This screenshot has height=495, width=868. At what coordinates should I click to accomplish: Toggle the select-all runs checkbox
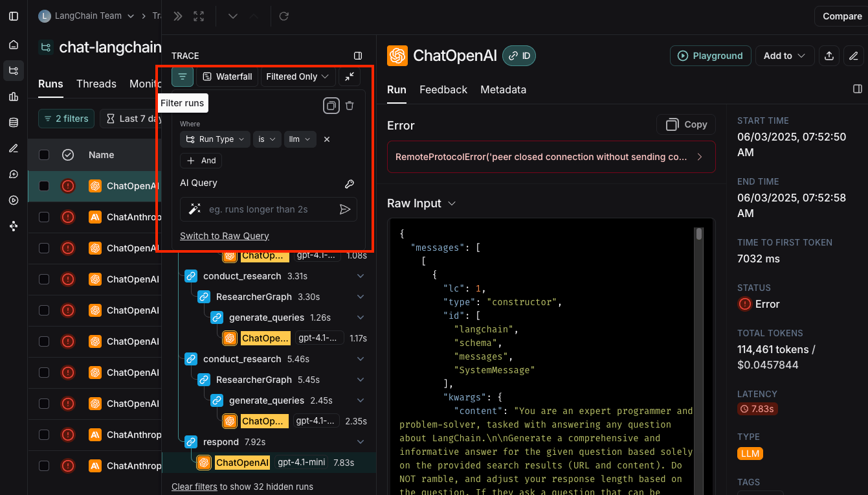tap(44, 155)
